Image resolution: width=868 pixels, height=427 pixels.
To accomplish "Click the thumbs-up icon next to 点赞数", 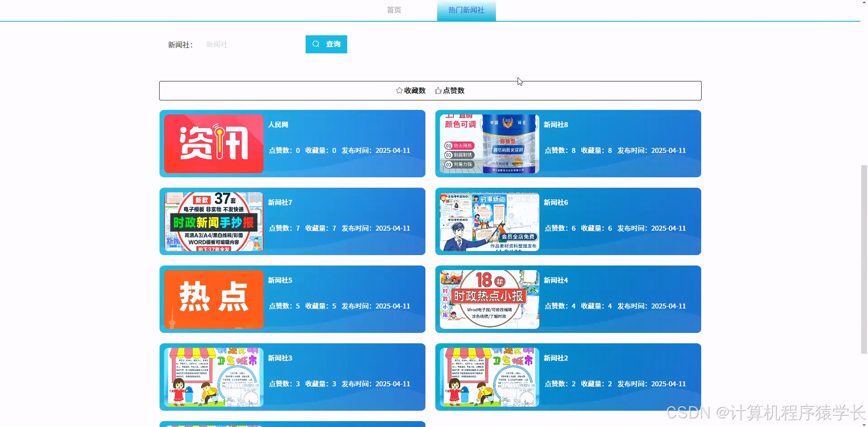I will coord(438,90).
